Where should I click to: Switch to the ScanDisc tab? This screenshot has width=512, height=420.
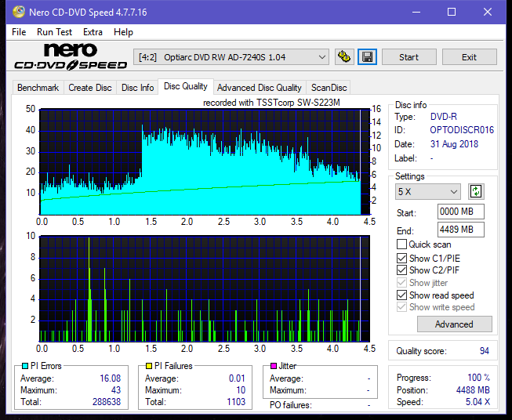329,88
